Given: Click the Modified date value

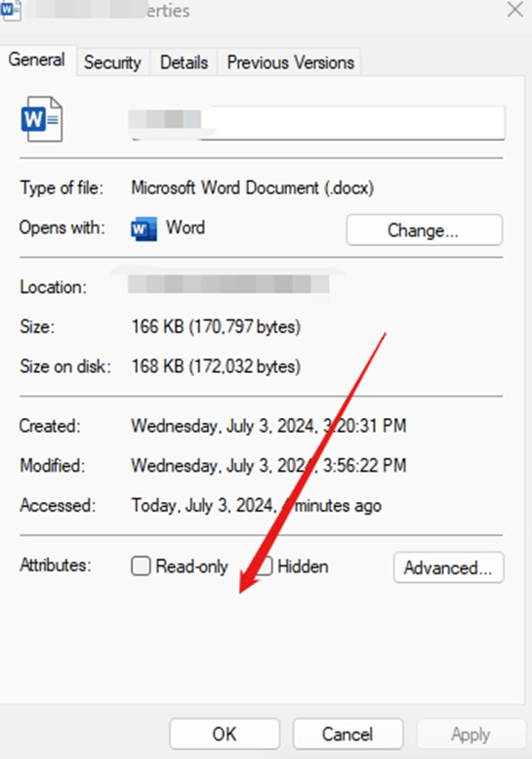Looking at the screenshot, I should pos(268,466).
